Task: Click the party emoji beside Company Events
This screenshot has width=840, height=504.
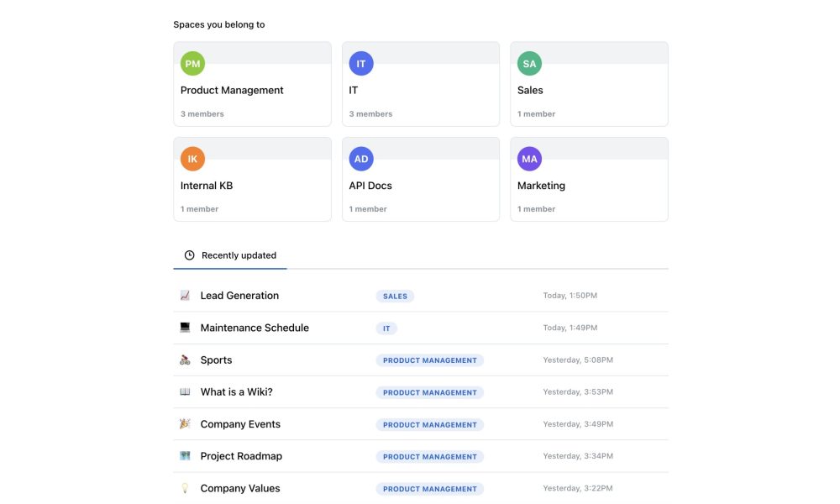Action: coord(185,424)
